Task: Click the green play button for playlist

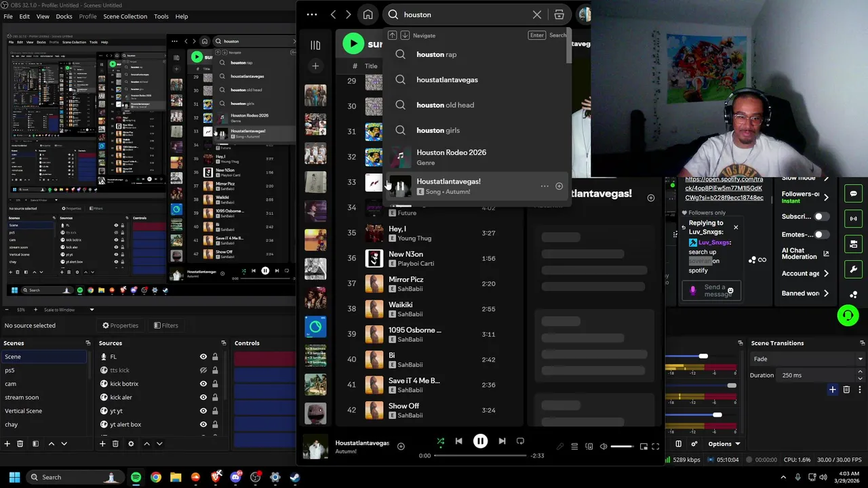Action: (353, 43)
